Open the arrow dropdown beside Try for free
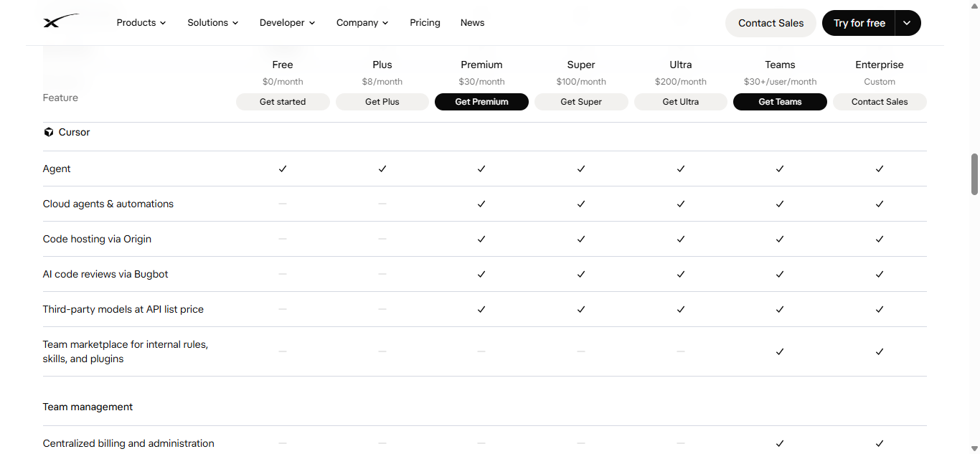980x454 pixels. [x=908, y=23]
